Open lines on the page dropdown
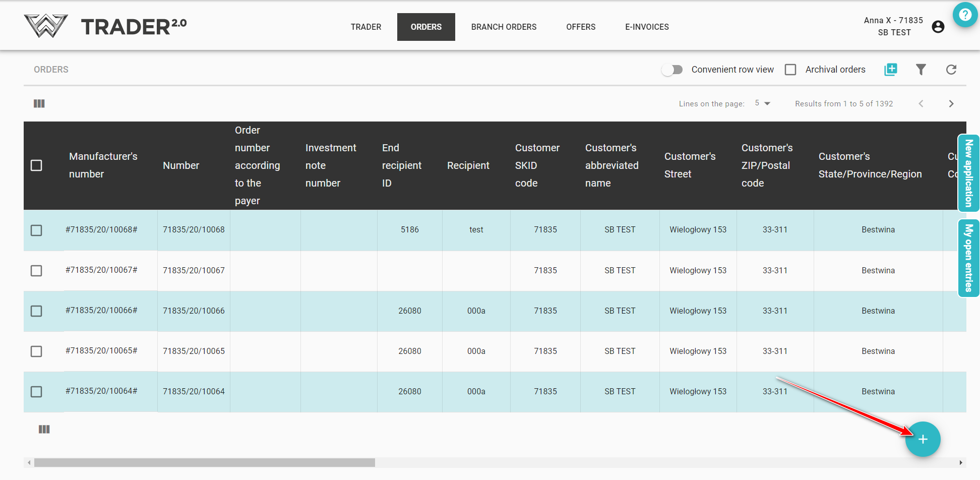This screenshot has height=480, width=980. click(x=762, y=103)
